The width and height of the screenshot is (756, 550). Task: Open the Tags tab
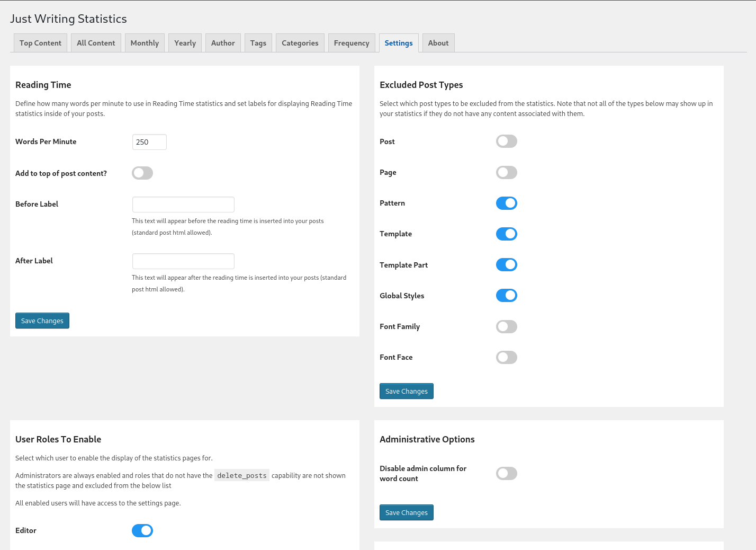click(258, 43)
